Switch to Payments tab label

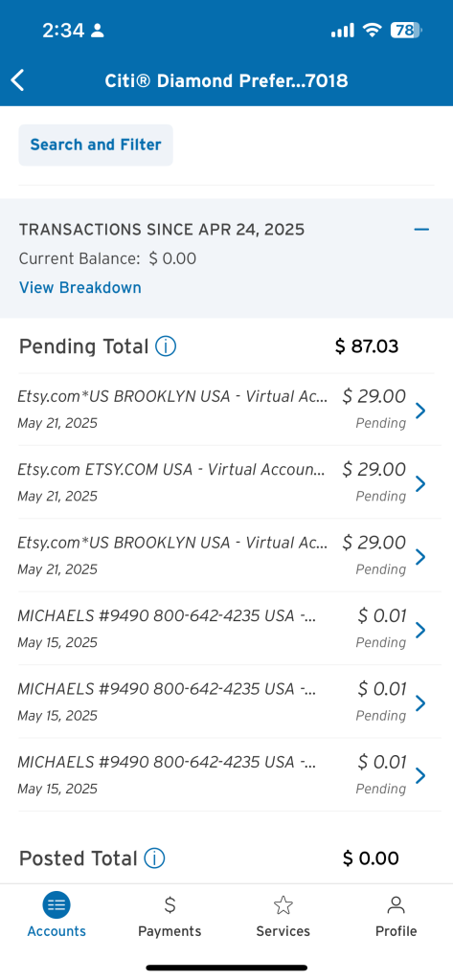(170, 930)
